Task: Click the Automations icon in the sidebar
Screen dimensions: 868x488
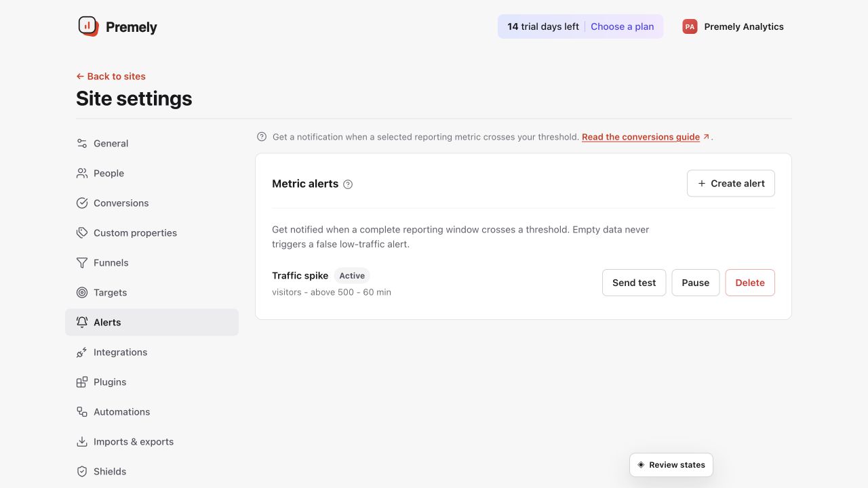Action: pos(82,412)
